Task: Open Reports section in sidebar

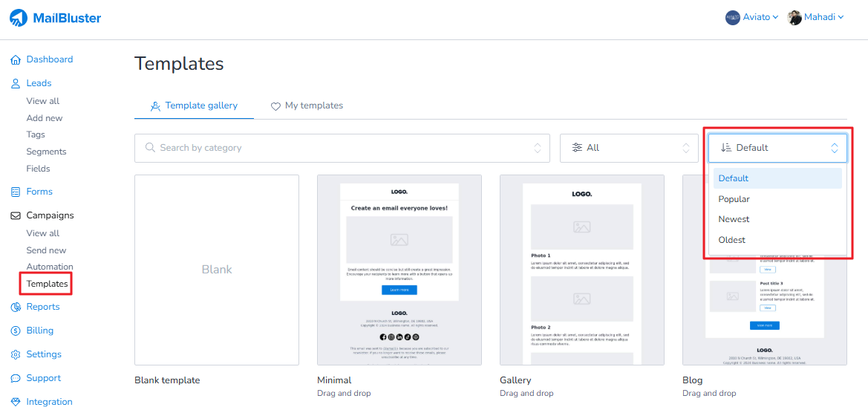Action: (42, 307)
